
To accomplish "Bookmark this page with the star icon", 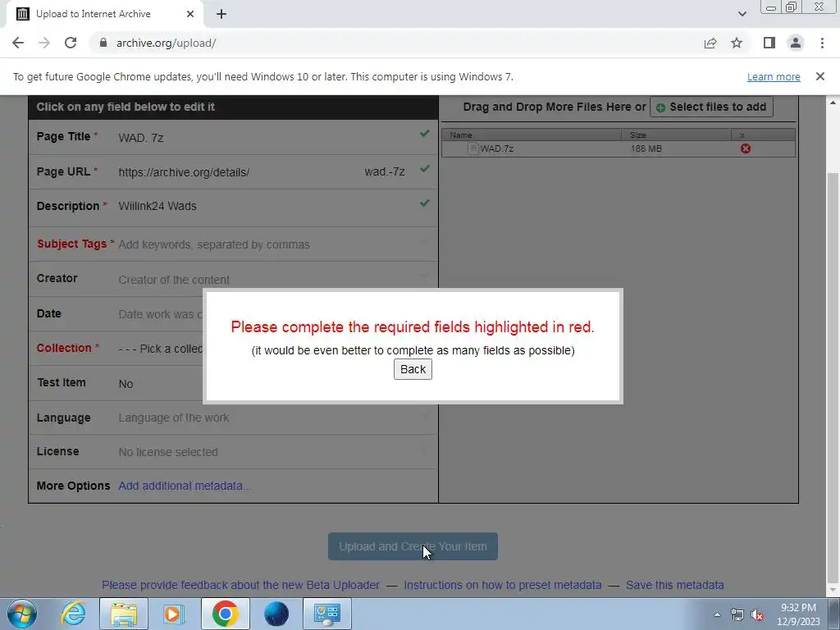I will point(737,43).
